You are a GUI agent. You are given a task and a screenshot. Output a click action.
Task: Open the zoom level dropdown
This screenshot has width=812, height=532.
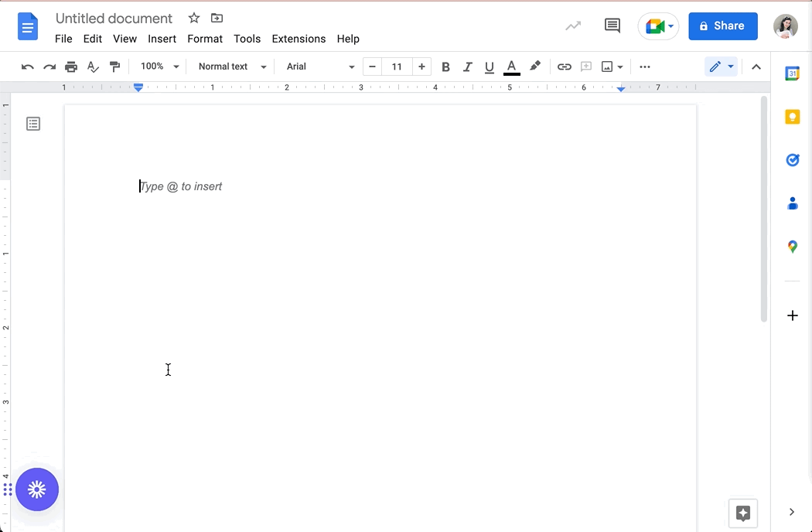click(159, 66)
